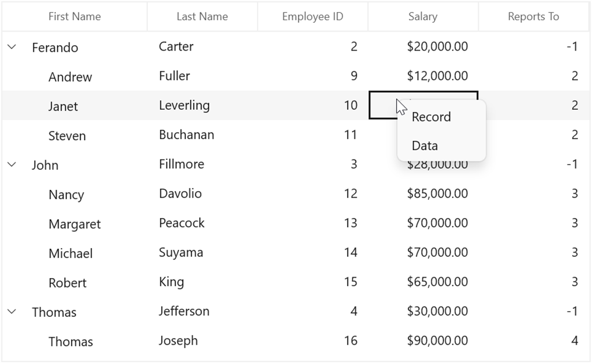
Task: Click Employee ID cell with value 14
Action: tap(313, 253)
